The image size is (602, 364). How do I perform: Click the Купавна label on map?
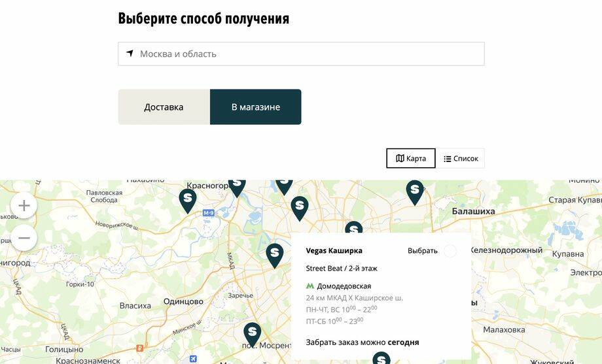pyautogui.click(x=568, y=254)
